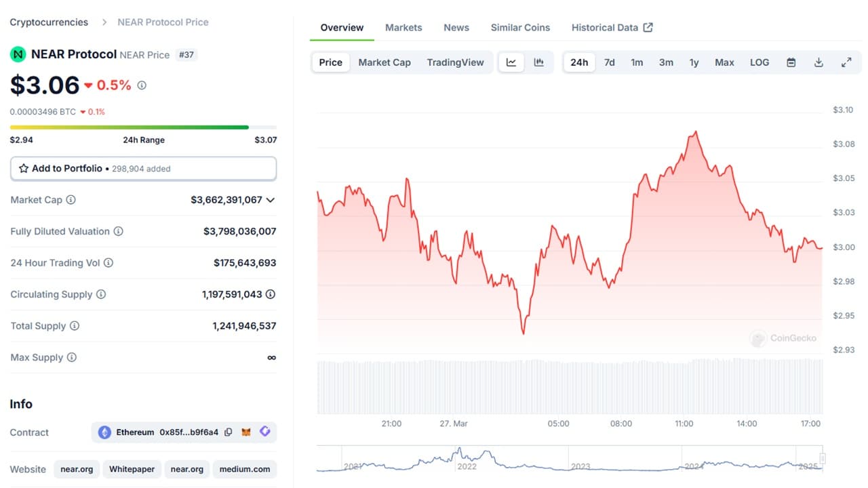Expand the chart to fullscreen
This screenshot has width=868, height=488.
point(846,62)
